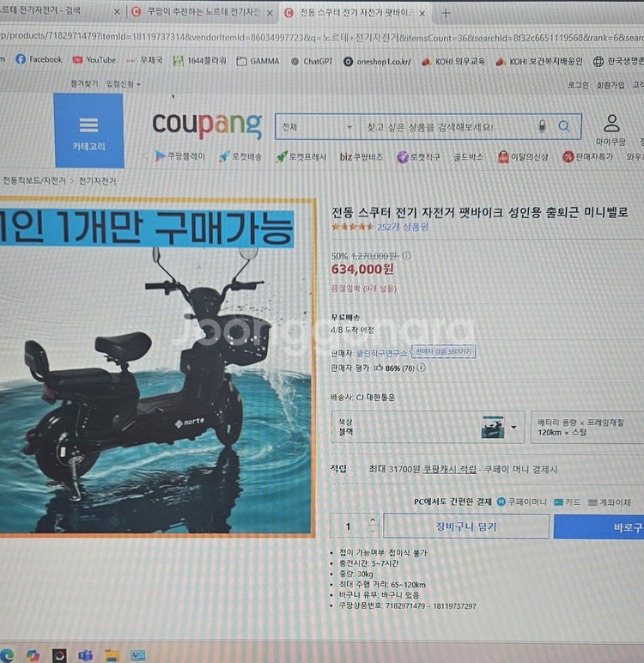Open the KOHI 의무교육 bookmark

click(x=453, y=62)
